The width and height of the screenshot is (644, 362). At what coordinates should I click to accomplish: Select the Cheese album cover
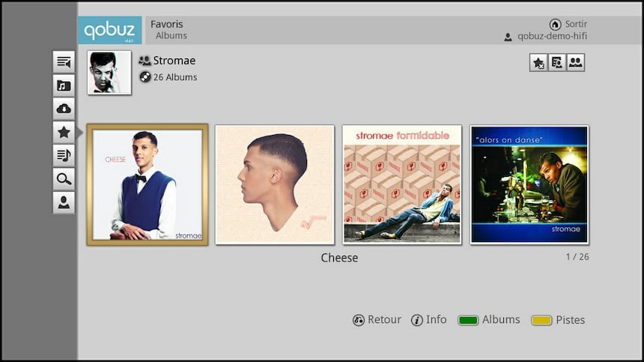pos(148,185)
